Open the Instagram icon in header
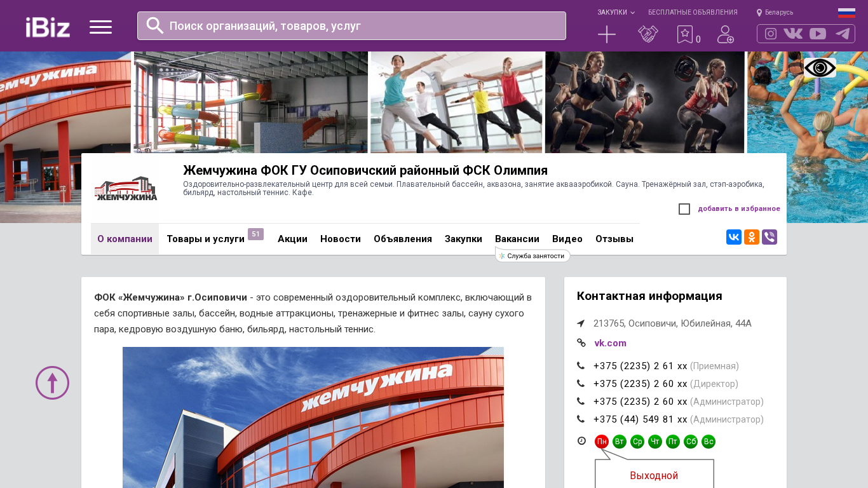Image resolution: width=868 pixels, height=488 pixels. pyautogui.click(x=771, y=34)
